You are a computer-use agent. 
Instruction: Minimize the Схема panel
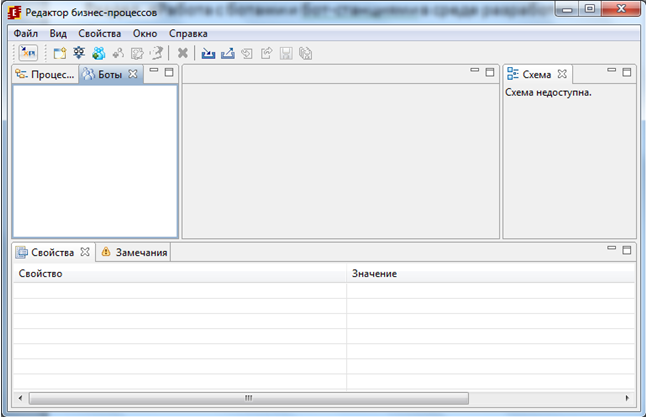611,72
